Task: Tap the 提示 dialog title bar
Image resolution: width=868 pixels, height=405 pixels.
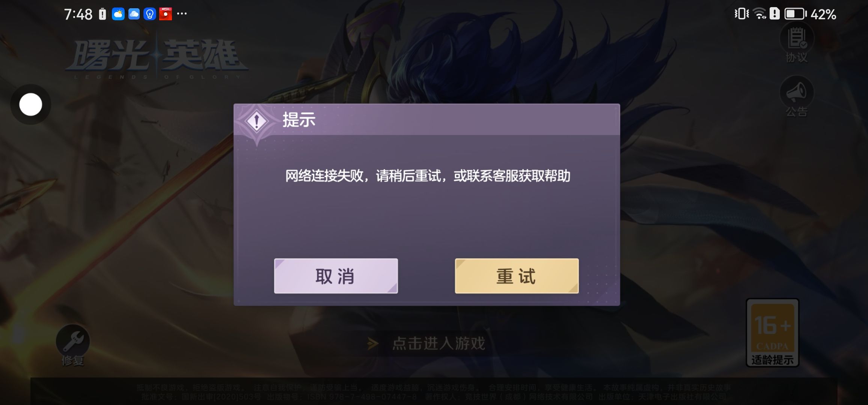Action: coord(426,120)
